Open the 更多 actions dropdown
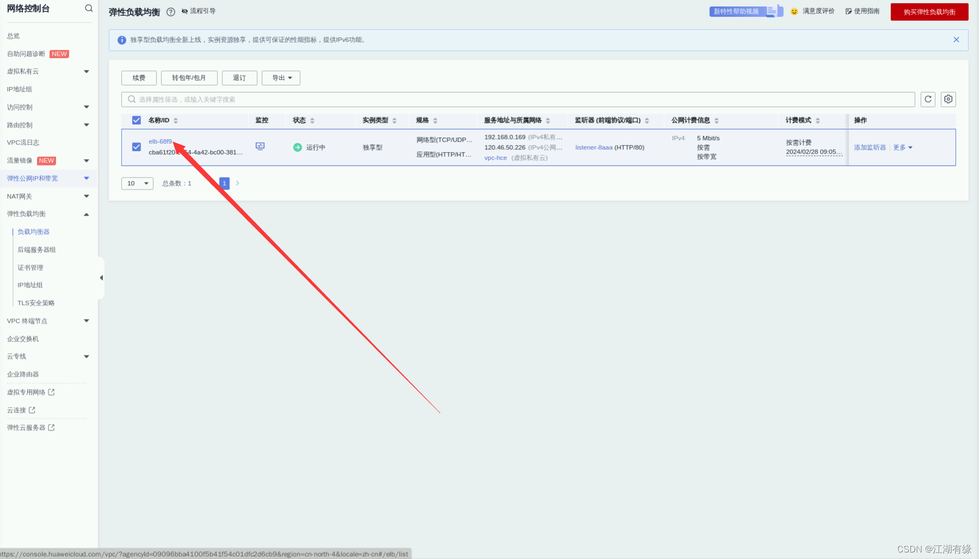Screen dimensions: 980x559 903,148
